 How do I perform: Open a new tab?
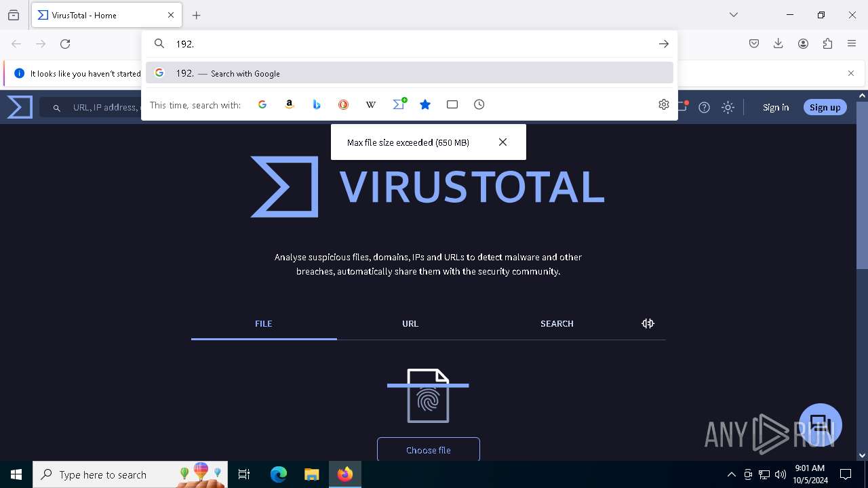point(197,15)
